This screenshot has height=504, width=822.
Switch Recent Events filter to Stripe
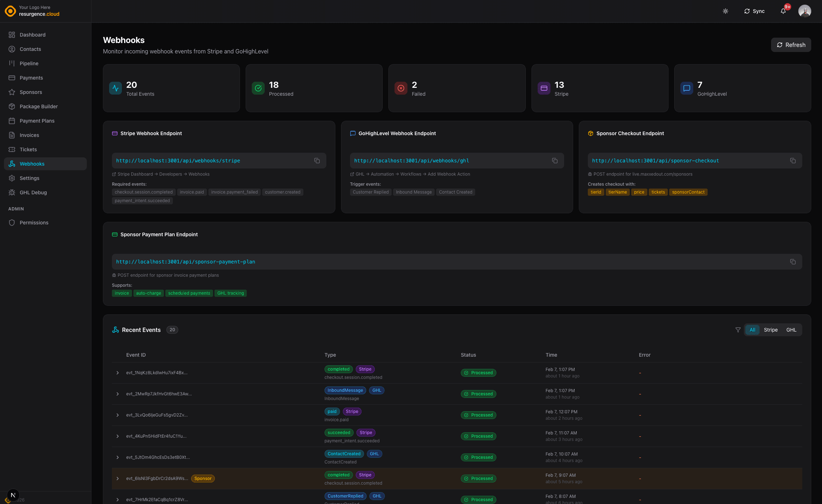pos(771,330)
